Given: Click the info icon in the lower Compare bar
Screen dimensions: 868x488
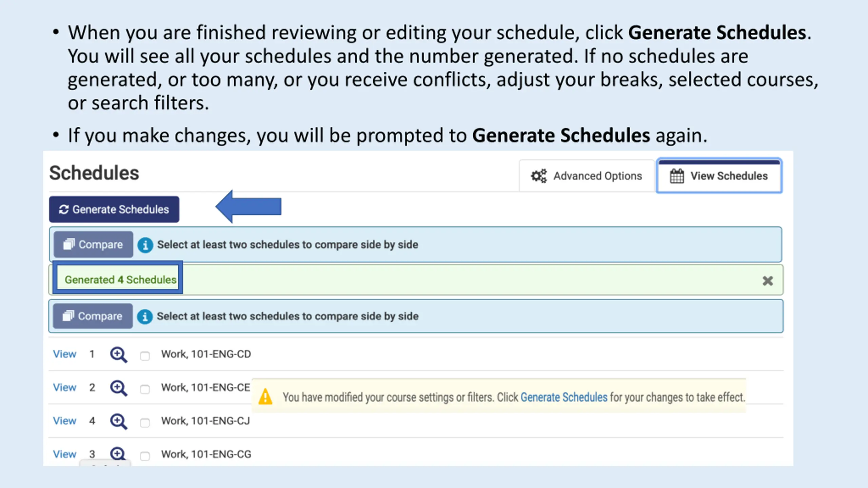Looking at the screenshot, I should coord(145,317).
